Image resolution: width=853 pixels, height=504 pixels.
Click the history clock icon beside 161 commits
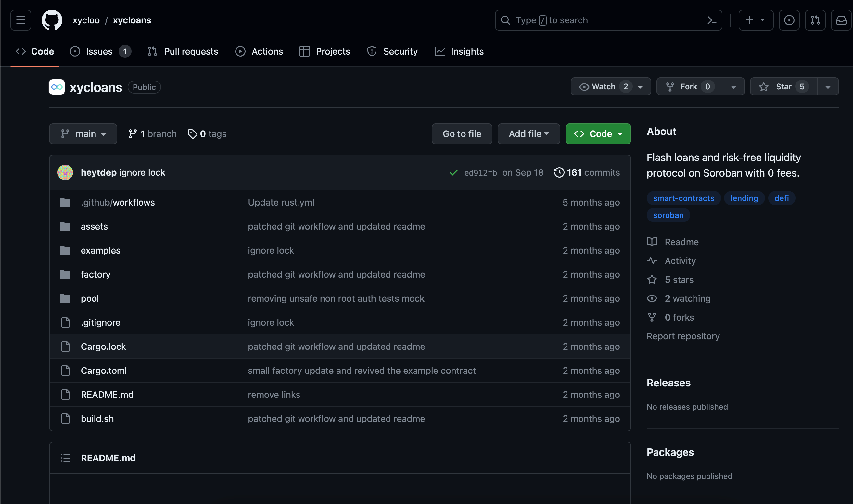pyautogui.click(x=559, y=172)
